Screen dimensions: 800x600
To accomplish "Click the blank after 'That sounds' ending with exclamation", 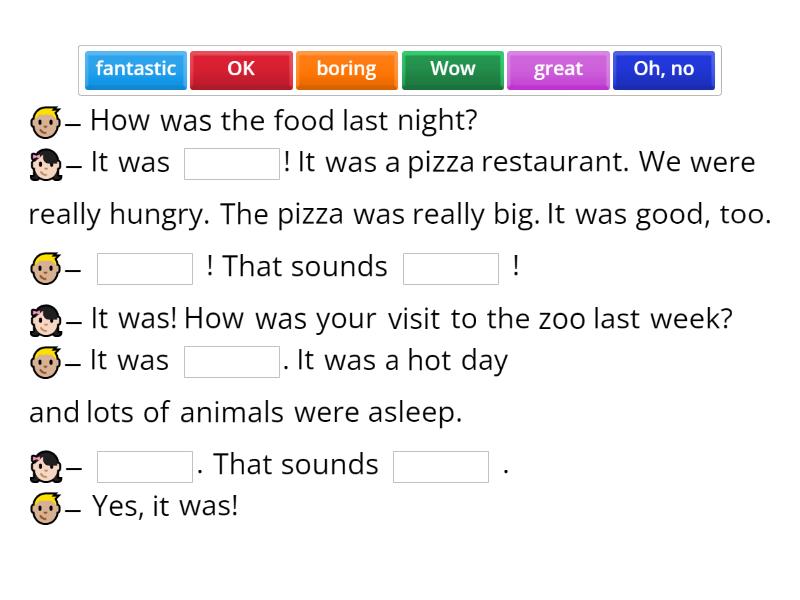I will pos(451,269).
